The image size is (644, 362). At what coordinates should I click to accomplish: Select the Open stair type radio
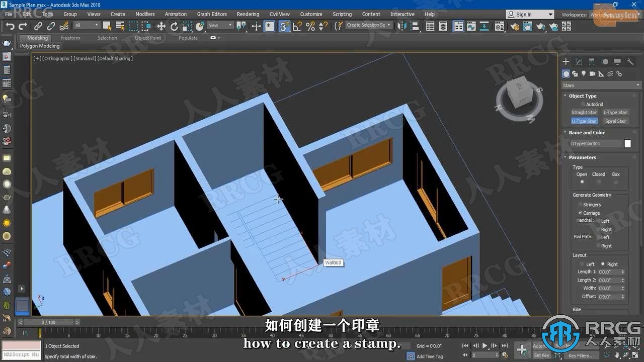(582, 182)
